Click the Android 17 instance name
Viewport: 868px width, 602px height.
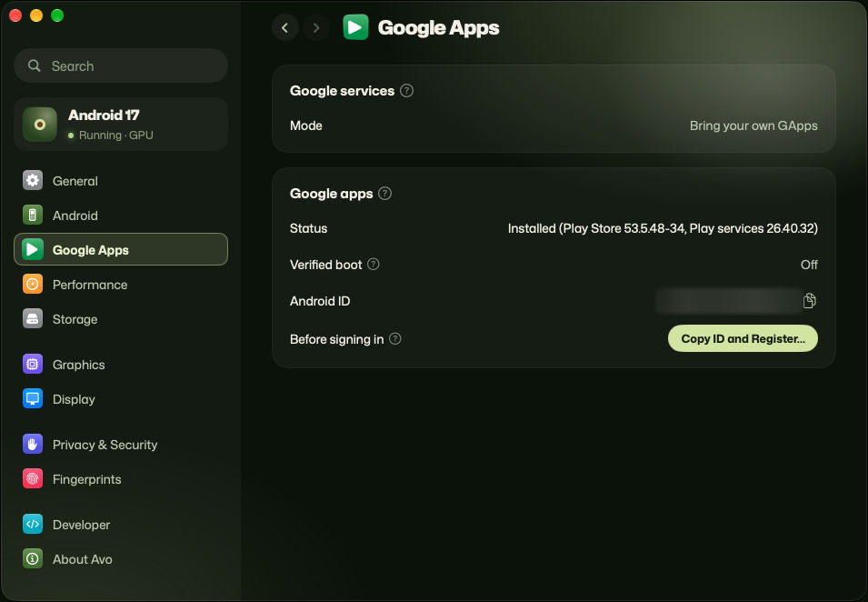[104, 115]
